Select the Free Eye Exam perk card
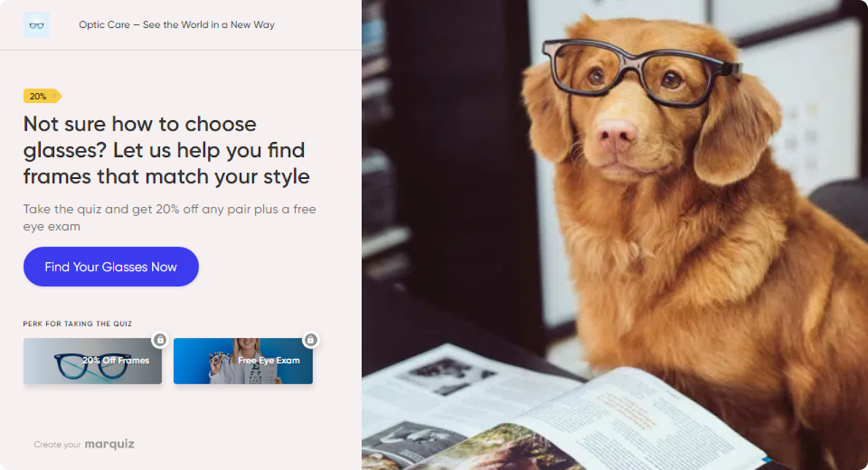Viewport: 868px width, 470px height. [243, 361]
